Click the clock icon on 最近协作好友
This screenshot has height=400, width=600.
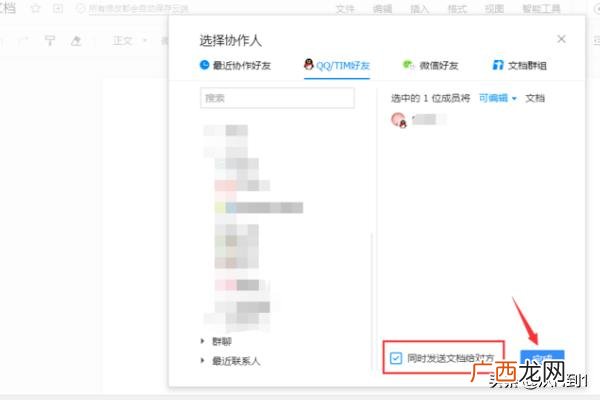click(x=204, y=65)
